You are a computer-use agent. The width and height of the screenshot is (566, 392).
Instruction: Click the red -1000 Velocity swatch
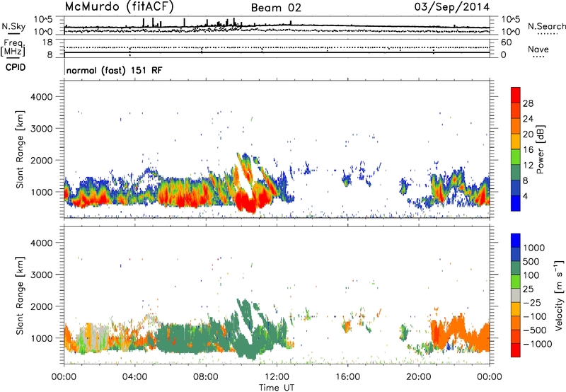pos(516,350)
